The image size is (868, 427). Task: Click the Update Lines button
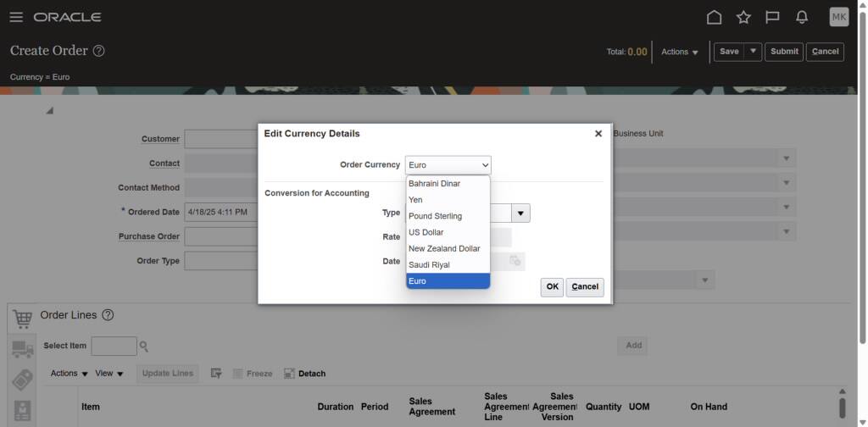(167, 374)
